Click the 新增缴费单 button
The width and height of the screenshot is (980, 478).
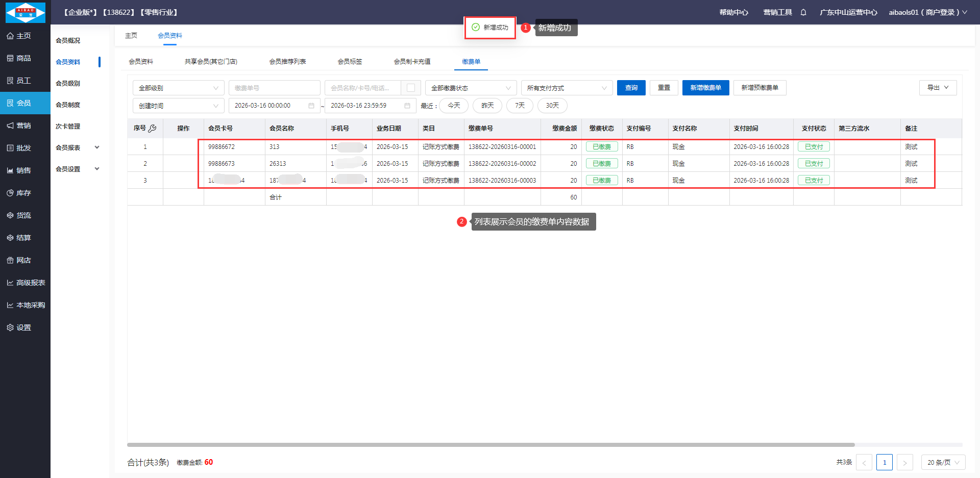pyautogui.click(x=705, y=88)
